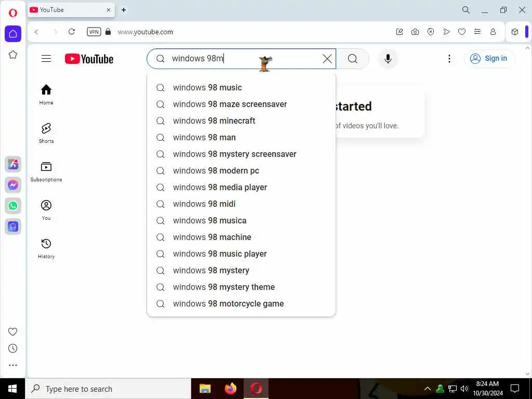Select suggestion "windows 98 musica"
Viewport: 532px width, 399px height.
(241, 220)
